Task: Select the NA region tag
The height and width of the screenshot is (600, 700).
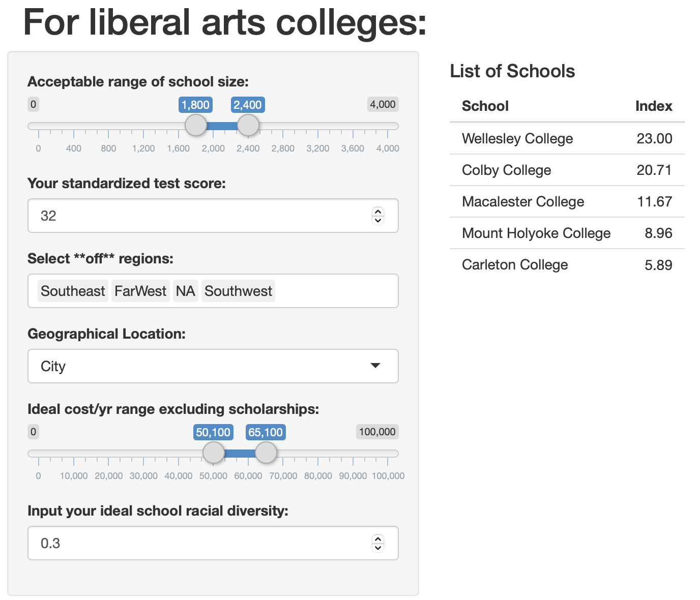Action: click(185, 291)
